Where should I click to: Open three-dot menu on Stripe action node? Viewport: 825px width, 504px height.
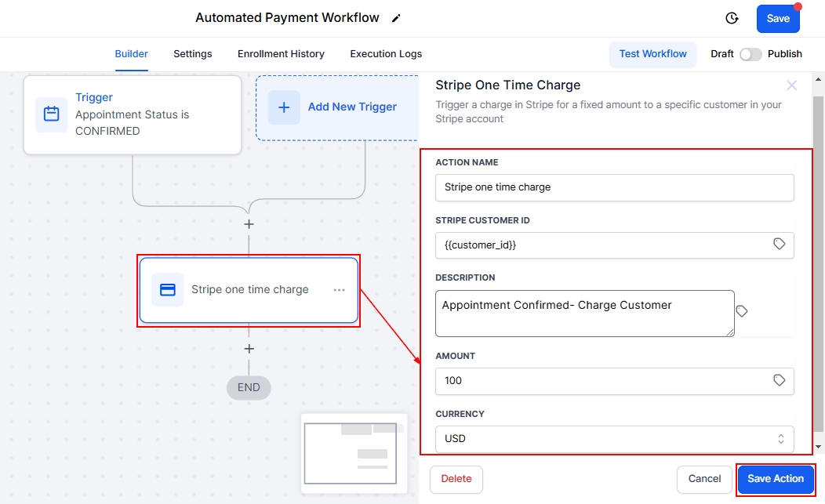(x=339, y=290)
